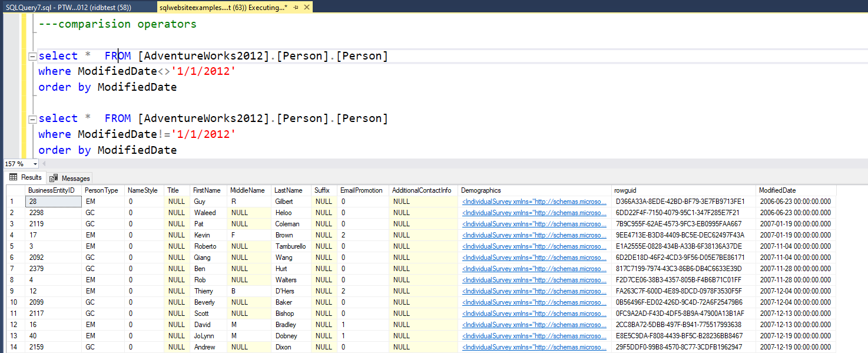The image size is (868, 353).
Task: Open Demographics XML link for Qiang Wang
Action: point(534,258)
